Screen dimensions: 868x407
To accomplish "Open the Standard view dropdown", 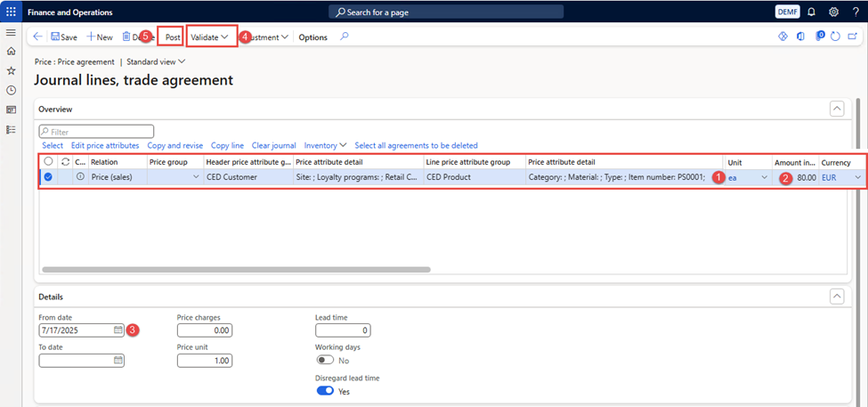I will click(x=156, y=62).
